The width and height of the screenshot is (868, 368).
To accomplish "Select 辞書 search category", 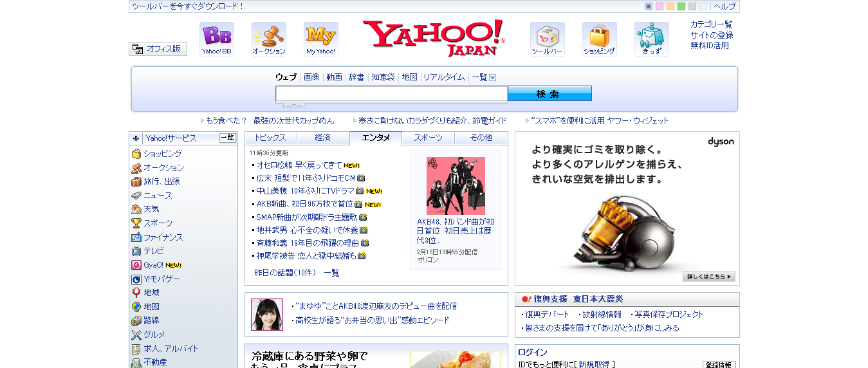I will [x=356, y=77].
